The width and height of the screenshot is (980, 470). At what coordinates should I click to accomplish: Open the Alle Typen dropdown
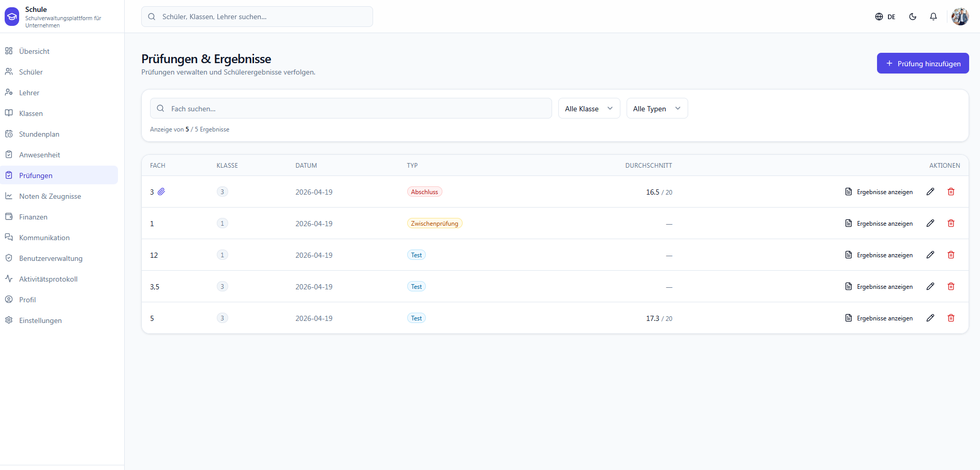657,108
